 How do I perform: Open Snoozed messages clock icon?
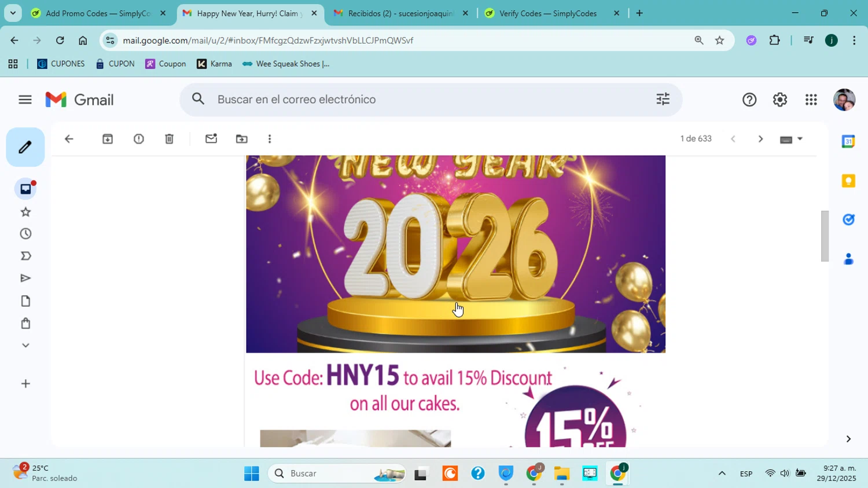(25, 234)
